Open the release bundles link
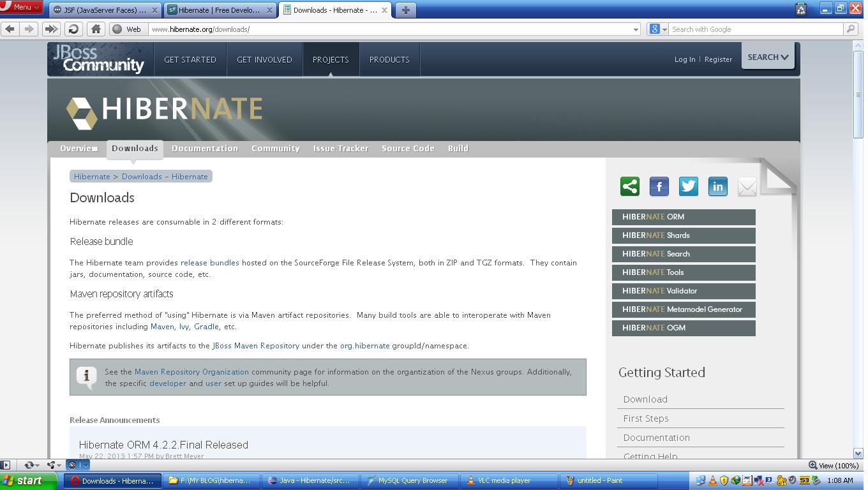Image resolution: width=868 pixels, height=490 pixels. pyautogui.click(x=210, y=262)
